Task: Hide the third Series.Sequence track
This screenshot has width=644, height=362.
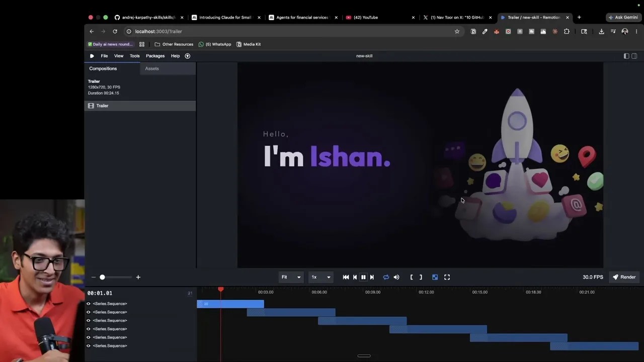Action: pos(89,320)
